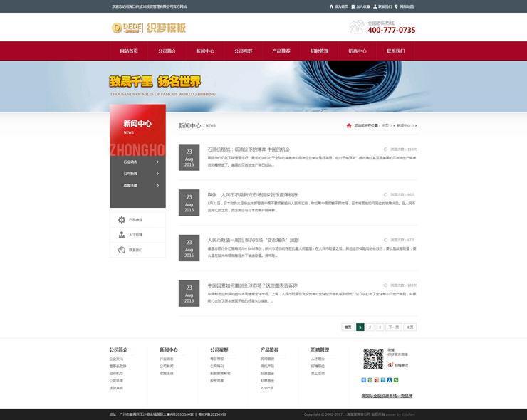Click the map pin icon for 网站地图
527x420 pixels.
click(396, 6)
